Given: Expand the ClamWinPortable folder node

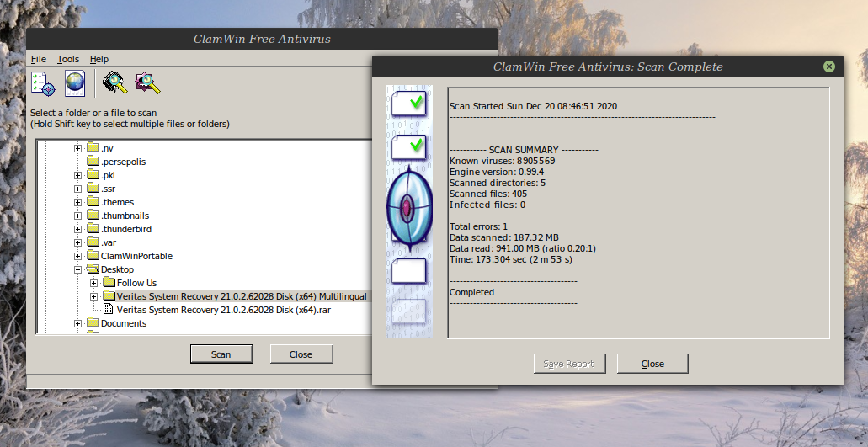Looking at the screenshot, I should click(78, 256).
